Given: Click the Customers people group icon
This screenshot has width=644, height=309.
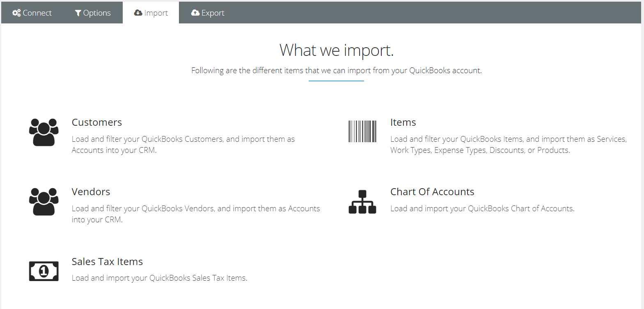Looking at the screenshot, I should click(x=44, y=132).
